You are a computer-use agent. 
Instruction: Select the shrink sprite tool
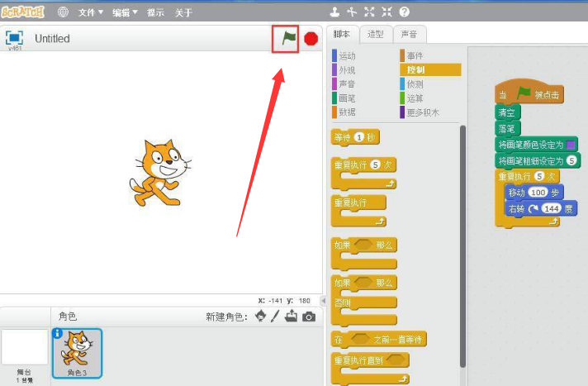(386, 12)
